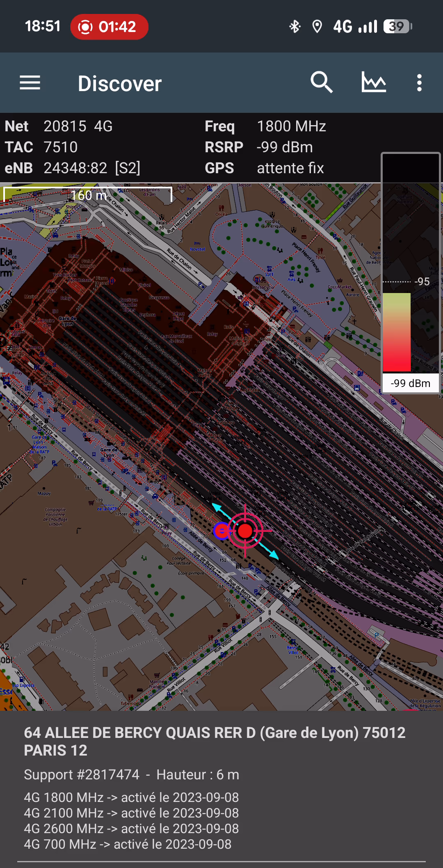Tap the location pin status bar icon

[317, 27]
